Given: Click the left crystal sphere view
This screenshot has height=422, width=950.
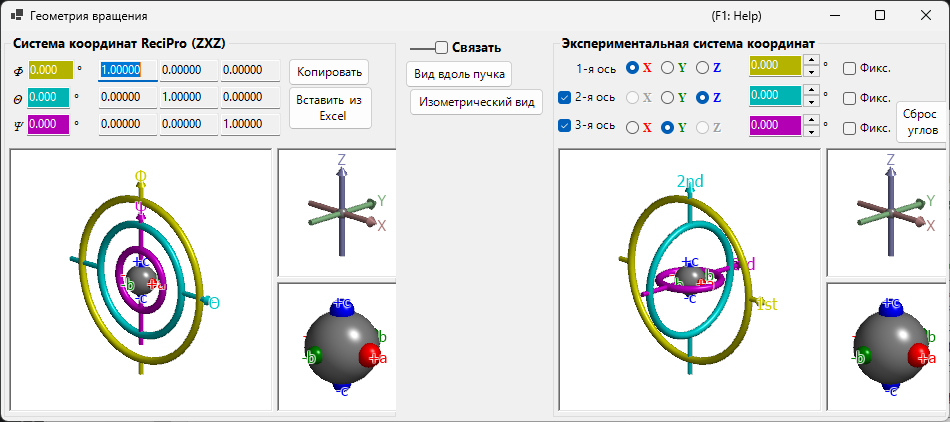Looking at the screenshot, I should (x=337, y=346).
